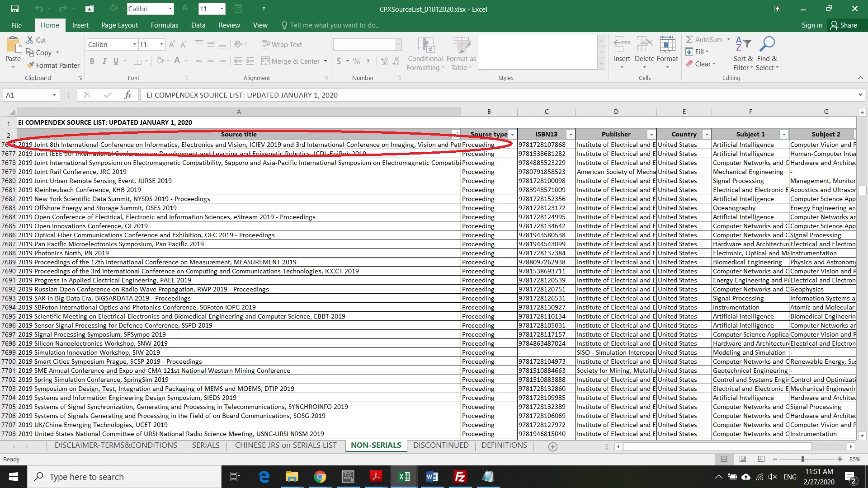The height and width of the screenshot is (488, 868).
Task: Click the Merge & Center icon
Action: coord(266,61)
